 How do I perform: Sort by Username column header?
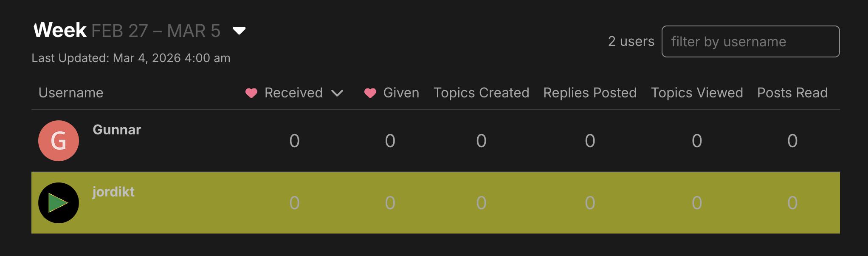tap(71, 93)
